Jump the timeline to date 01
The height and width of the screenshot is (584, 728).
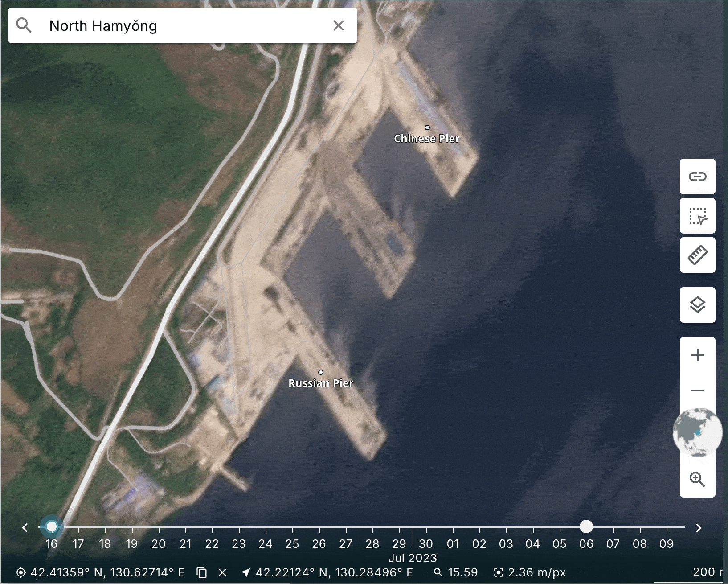pos(453,543)
